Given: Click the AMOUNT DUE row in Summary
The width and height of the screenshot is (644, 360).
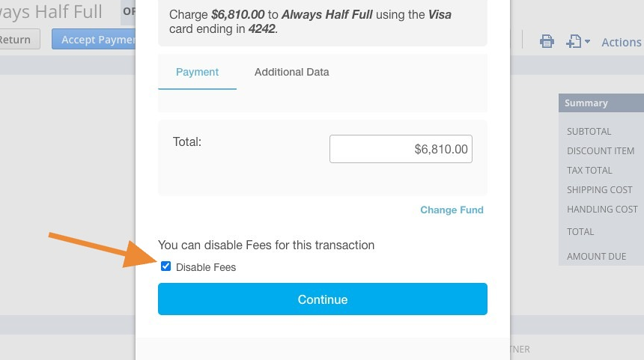Looking at the screenshot, I should (x=601, y=256).
